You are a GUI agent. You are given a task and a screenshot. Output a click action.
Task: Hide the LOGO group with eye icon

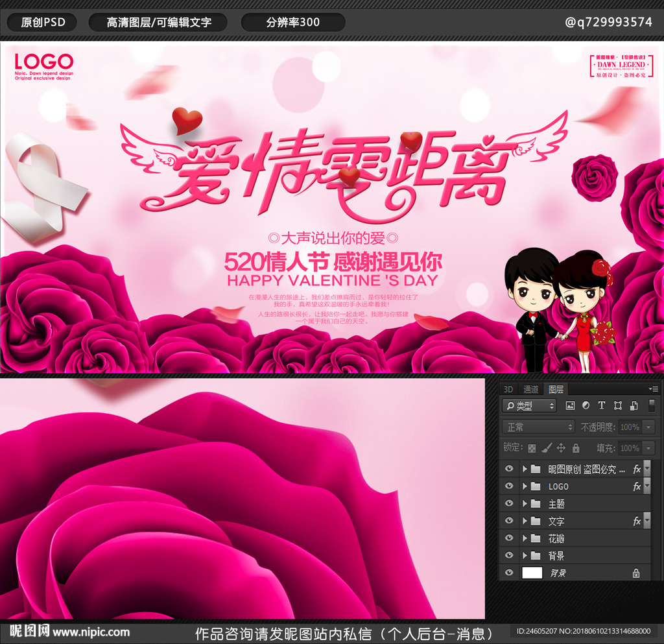pyautogui.click(x=509, y=486)
